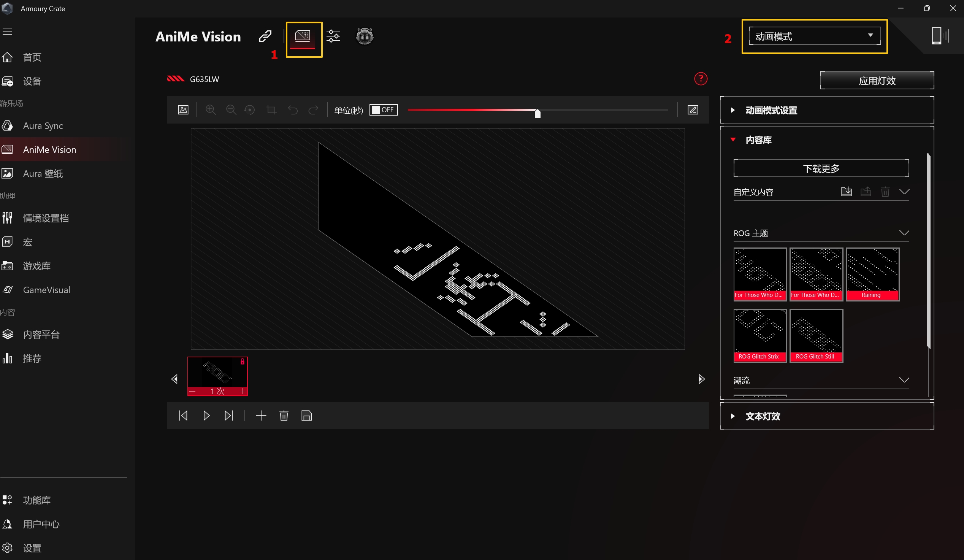The height and width of the screenshot is (560, 964).
Task: Open the 动画模式 mode dropdown
Action: coord(815,36)
